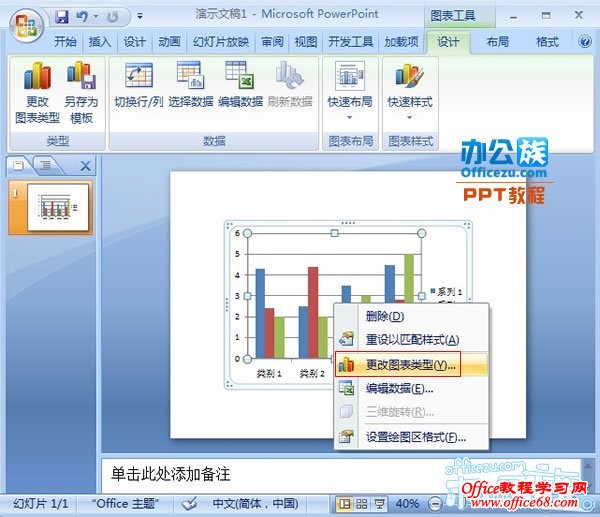This screenshot has width=600, height=517.
Task: Open the 动画 ribbon tab
Action: [169, 41]
